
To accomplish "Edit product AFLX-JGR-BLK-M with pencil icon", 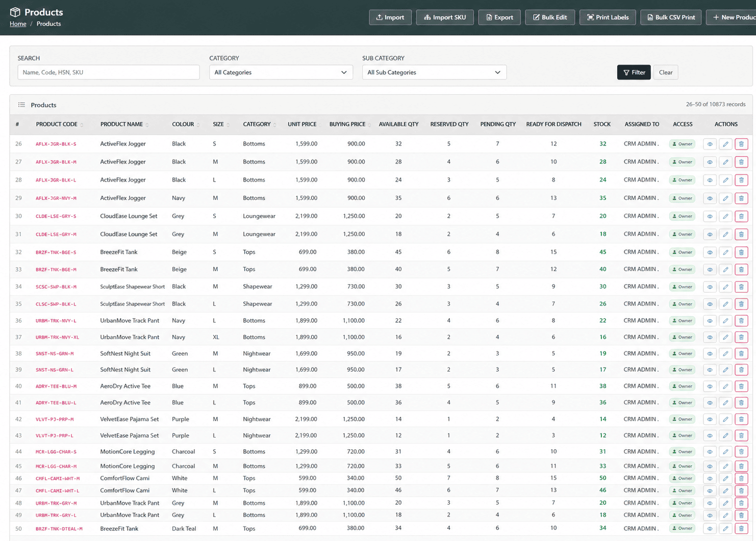I will (725, 162).
